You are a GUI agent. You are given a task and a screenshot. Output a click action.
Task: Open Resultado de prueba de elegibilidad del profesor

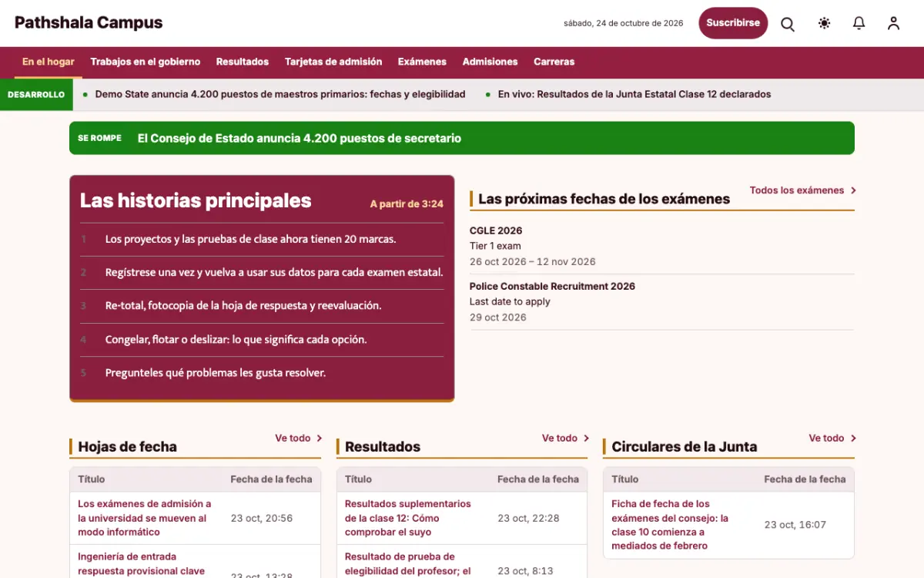(408, 563)
